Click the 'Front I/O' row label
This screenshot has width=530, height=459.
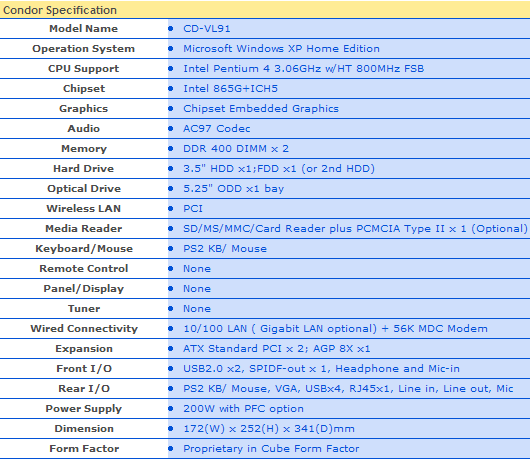pyautogui.click(x=84, y=368)
